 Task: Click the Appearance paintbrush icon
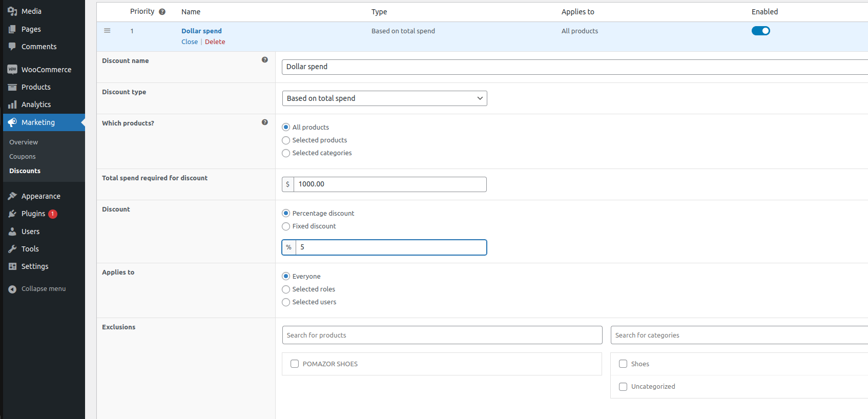12,196
